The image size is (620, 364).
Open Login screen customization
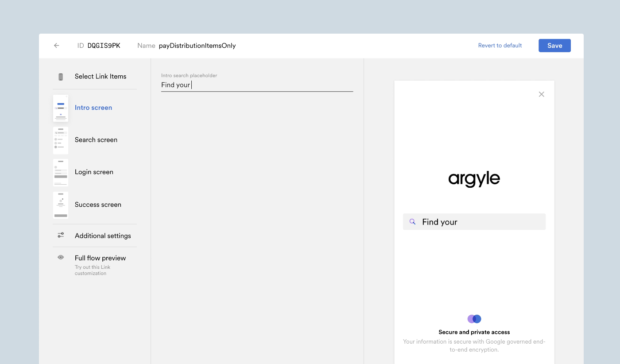(x=94, y=172)
